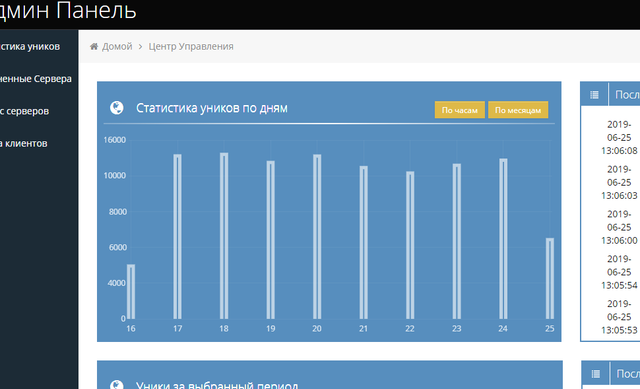The image size is (640, 389).
Task: Switch chart to По месяцам
Action: coord(518,110)
